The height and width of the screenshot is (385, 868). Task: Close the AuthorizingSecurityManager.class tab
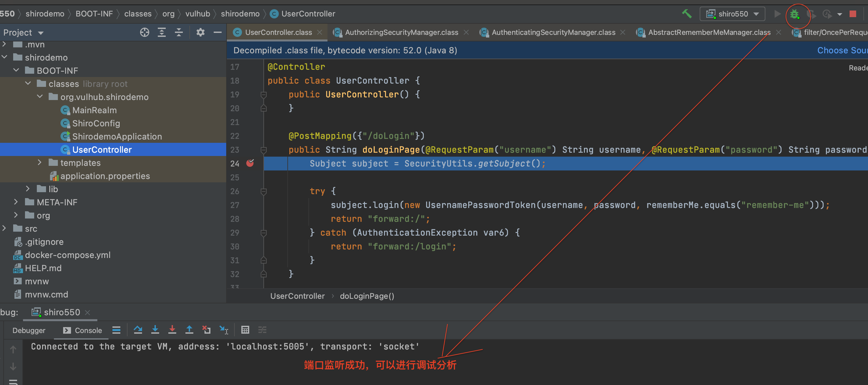click(466, 32)
